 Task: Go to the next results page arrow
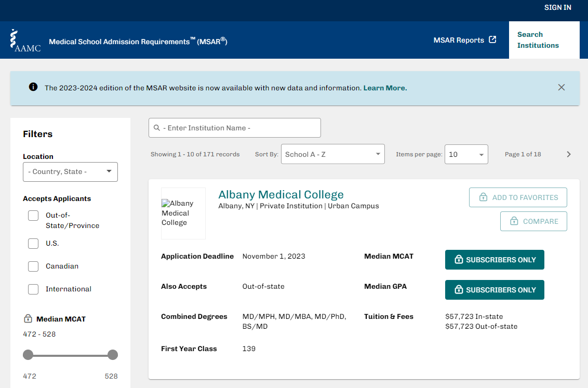pos(568,154)
